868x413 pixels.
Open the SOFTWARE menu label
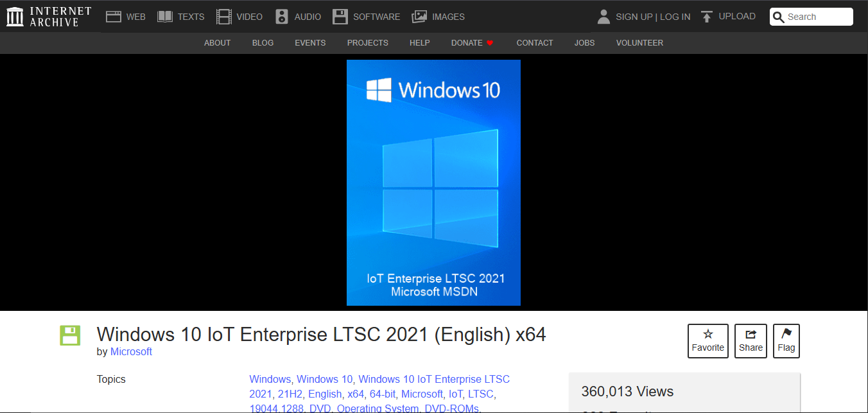tap(377, 17)
